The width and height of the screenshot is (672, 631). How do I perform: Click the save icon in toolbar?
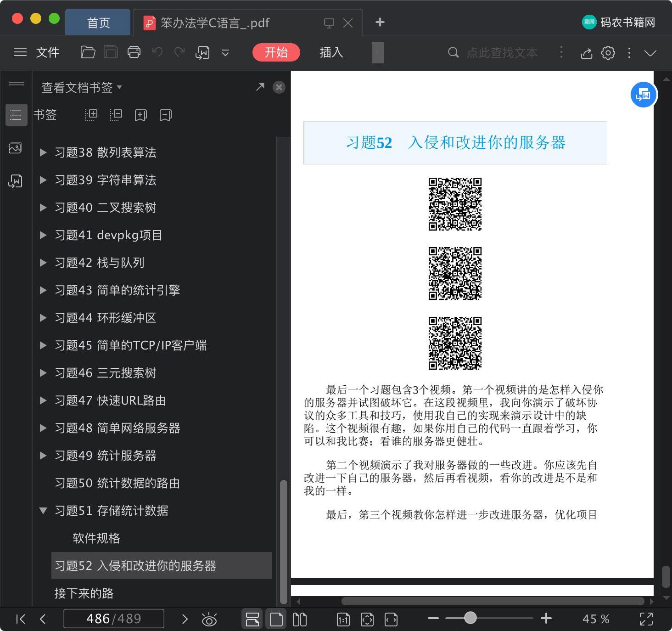tap(111, 52)
